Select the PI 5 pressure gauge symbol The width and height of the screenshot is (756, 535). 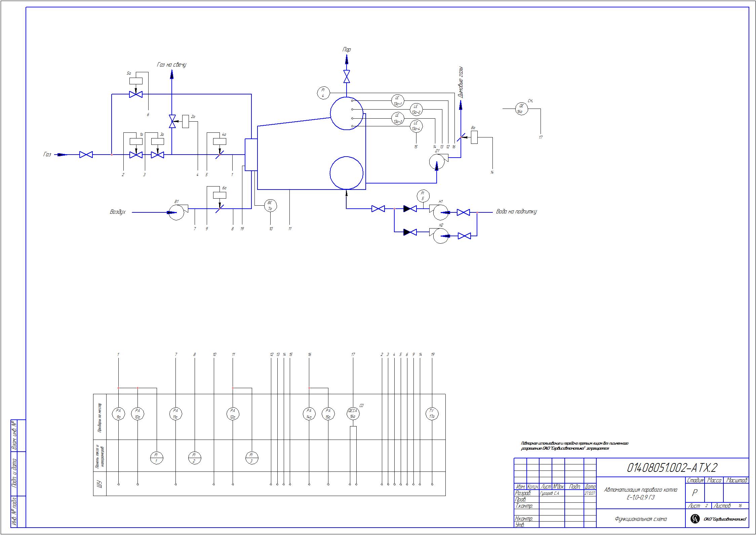pos(423,196)
